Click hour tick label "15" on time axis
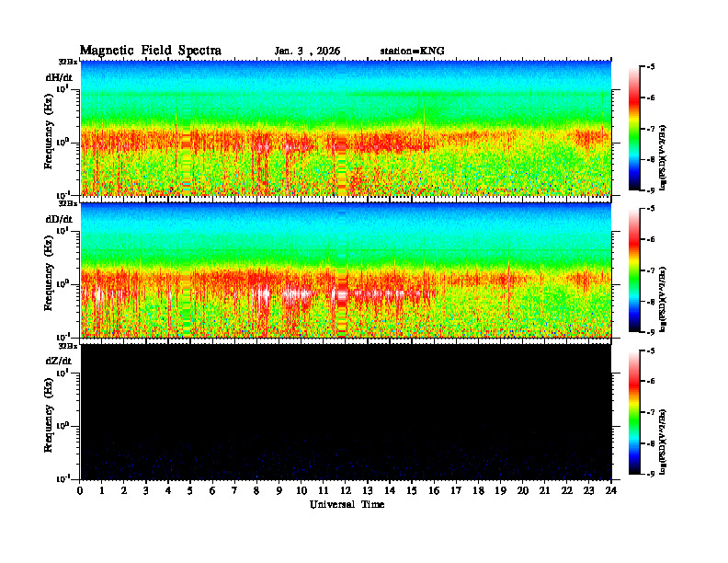This screenshot has width=728, height=563. [x=412, y=490]
